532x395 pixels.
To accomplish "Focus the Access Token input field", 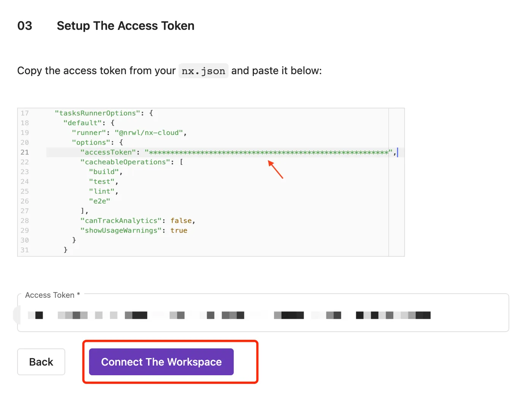I will 262,315.
